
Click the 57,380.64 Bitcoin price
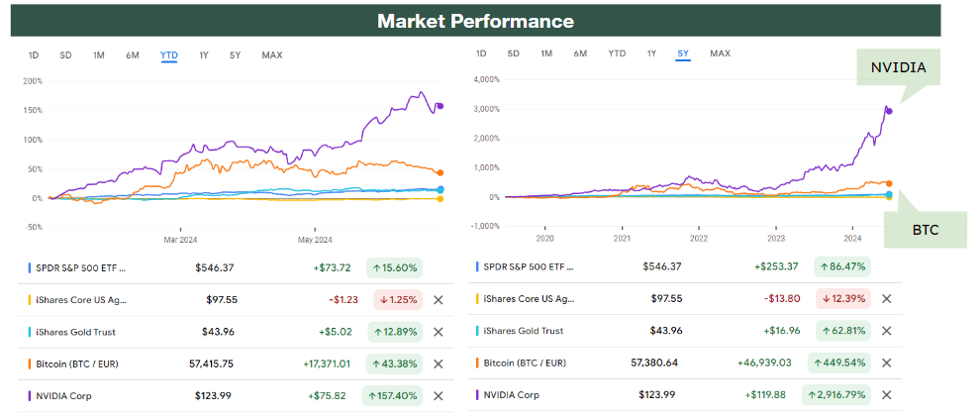(654, 363)
